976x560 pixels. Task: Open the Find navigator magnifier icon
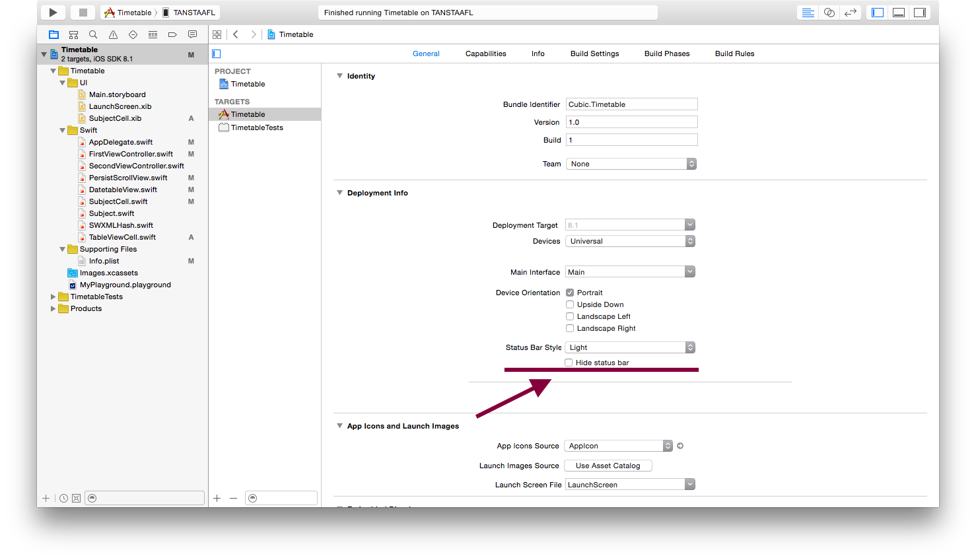pos(93,34)
